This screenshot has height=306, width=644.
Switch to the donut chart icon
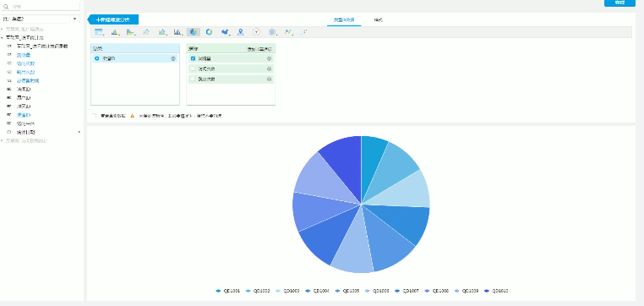point(209,32)
